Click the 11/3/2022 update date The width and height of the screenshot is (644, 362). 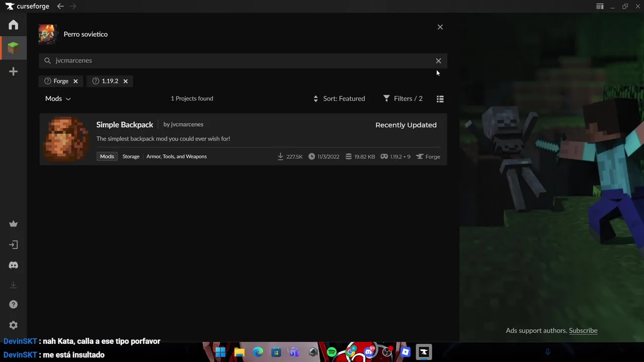click(x=324, y=156)
